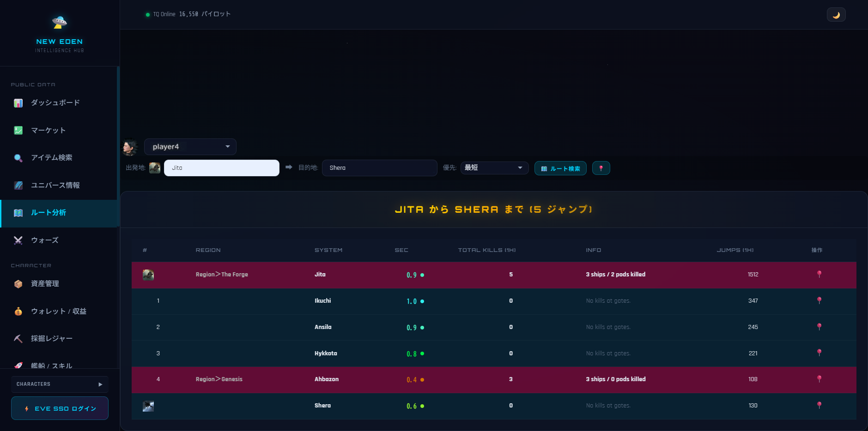
Task: Click the ウォレット / 収益 money-bag icon
Action: click(x=18, y=311)
